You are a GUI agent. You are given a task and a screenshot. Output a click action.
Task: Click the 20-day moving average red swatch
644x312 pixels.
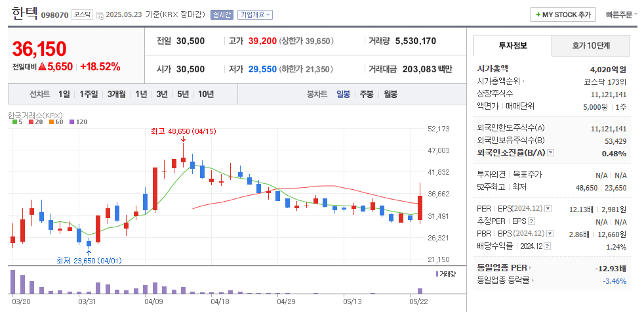pos(31,122)
